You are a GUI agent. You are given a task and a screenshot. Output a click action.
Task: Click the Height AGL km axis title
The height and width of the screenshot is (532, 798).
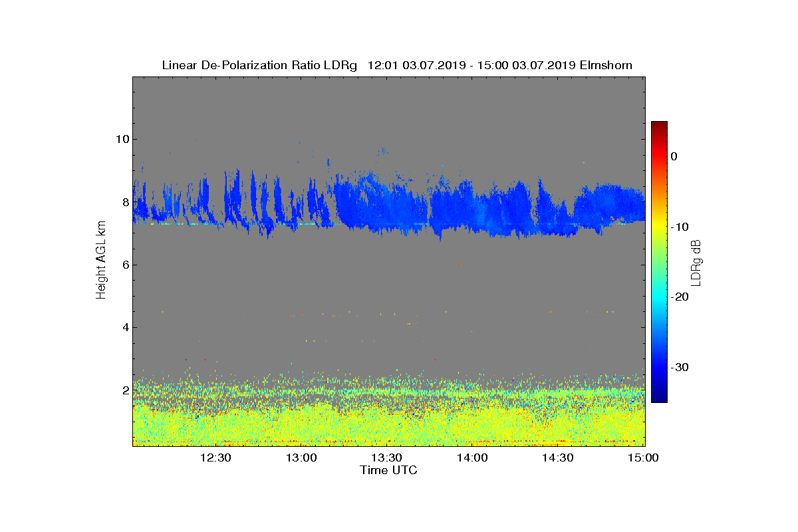pos(101,261)
